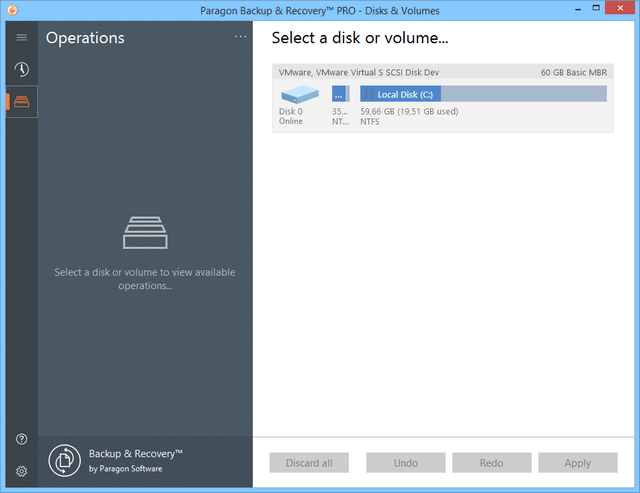Image resolution: width=640 pixels, height=493 pixels.
Task: Select the Local Disk (C:) volume bar
Action: (483, 93)
